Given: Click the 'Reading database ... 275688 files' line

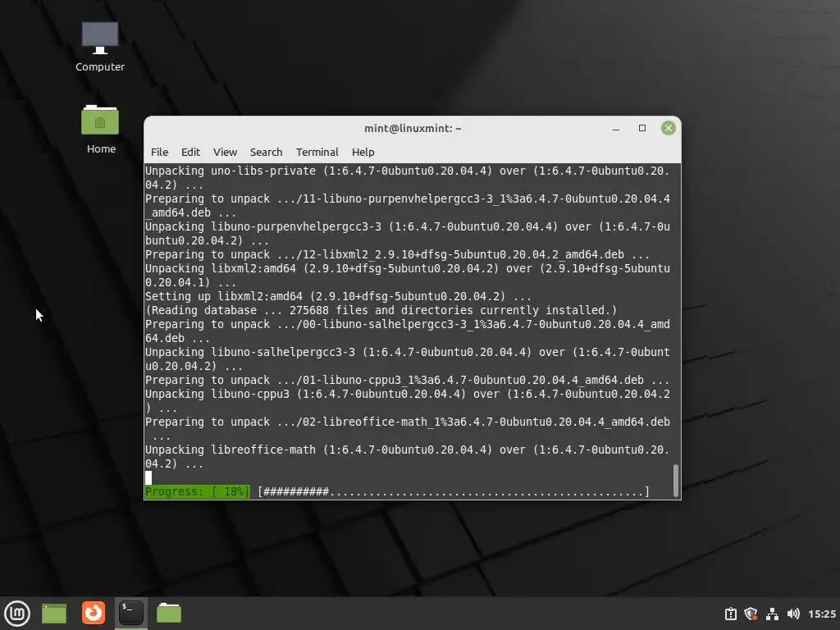Looking at the screenshot, I should click(x=381, y=310).
